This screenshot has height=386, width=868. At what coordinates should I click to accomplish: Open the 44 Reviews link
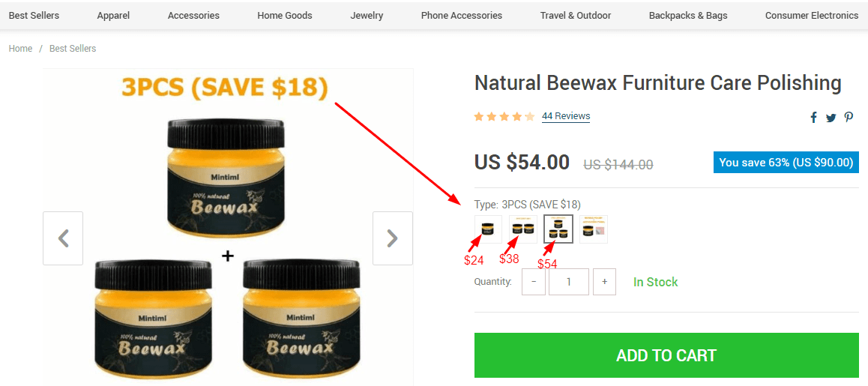click(x=566, y=116)
